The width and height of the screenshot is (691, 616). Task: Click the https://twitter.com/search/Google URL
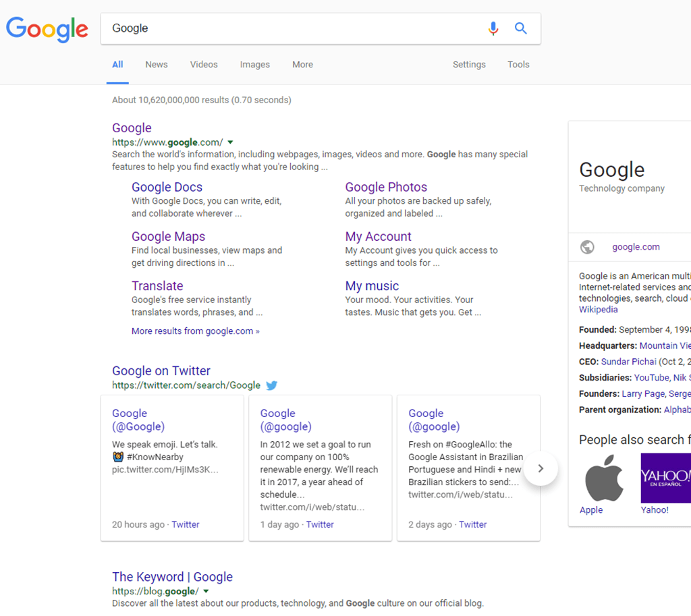pyautogui.click(x=186, y=385)
